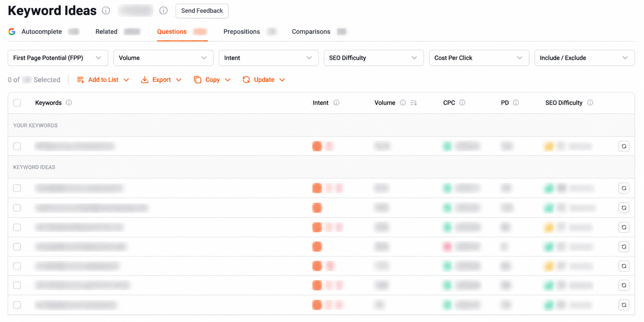Viewport: 644px width, 322px height.
Task: Click the PD column info icon
Action: [515, 103]
